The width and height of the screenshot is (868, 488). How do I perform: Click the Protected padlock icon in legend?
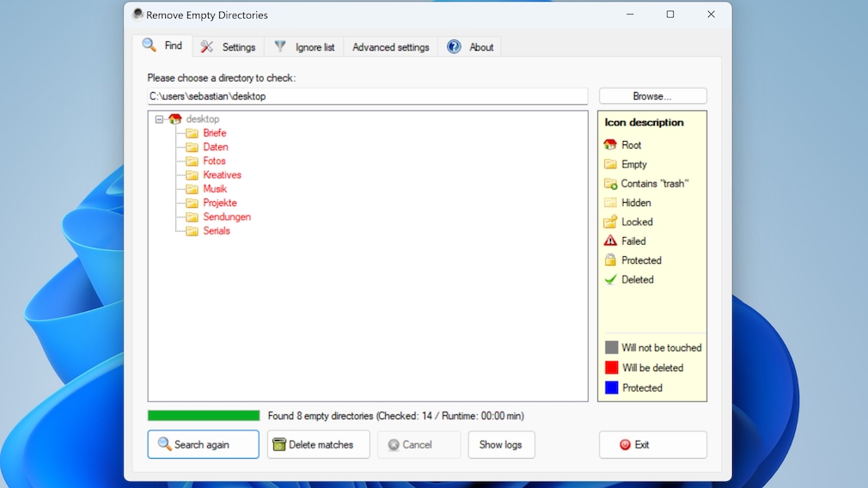tap(610, 260)
